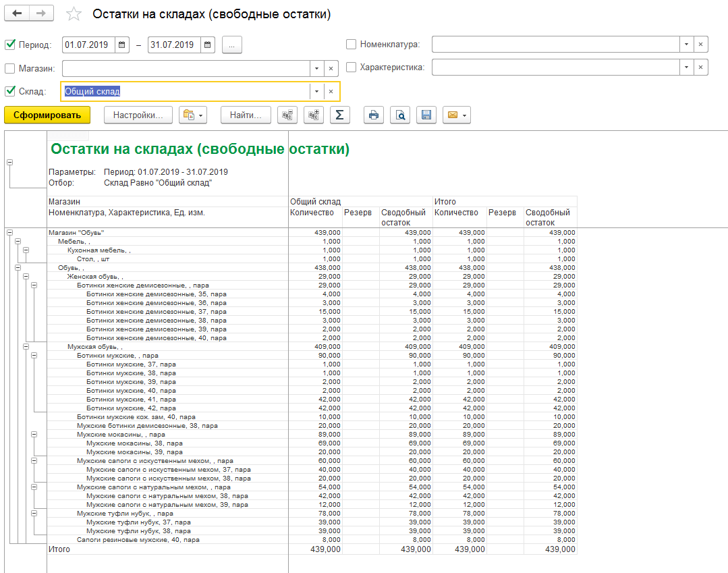
Task: Go forward with the right arrow button
Action: pyautogui.click(x=41, y=13)
